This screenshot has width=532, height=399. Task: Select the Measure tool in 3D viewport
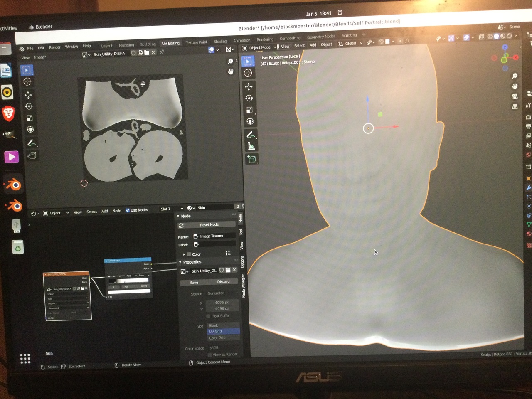coord(251,146)
